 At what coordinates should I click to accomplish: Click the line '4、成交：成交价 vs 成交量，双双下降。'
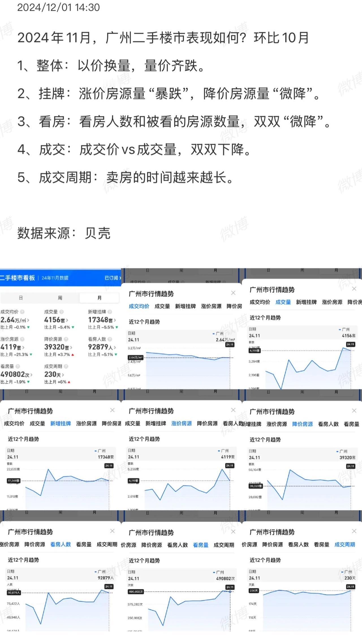click(134, 149)
